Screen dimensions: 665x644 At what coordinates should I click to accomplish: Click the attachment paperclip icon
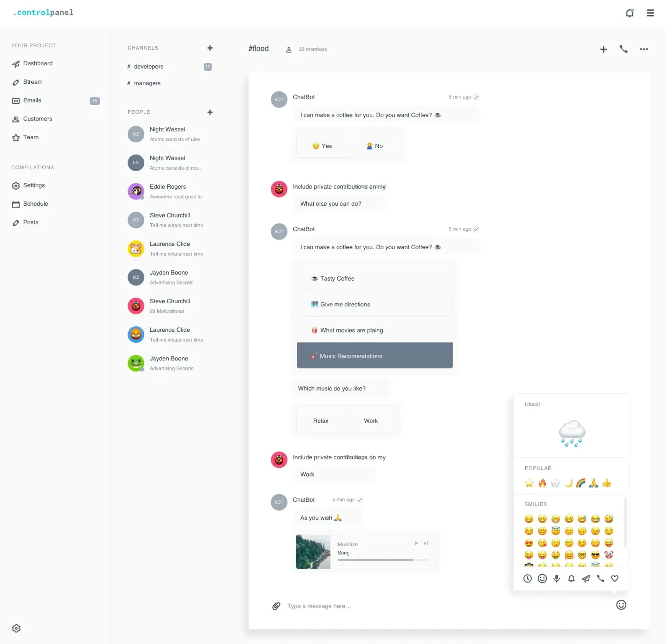276,606
